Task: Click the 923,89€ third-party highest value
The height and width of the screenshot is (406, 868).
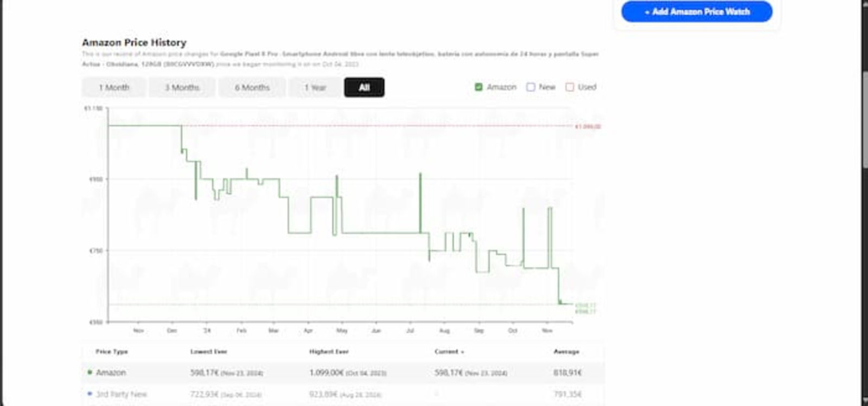Action: (x=323, y=394)
